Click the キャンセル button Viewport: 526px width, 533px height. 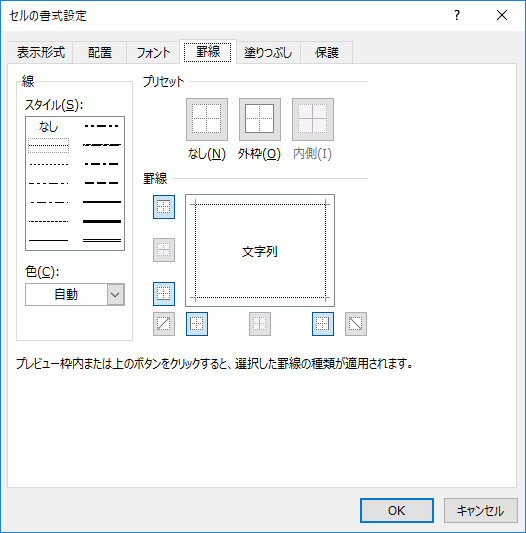[x=481, y=510]
